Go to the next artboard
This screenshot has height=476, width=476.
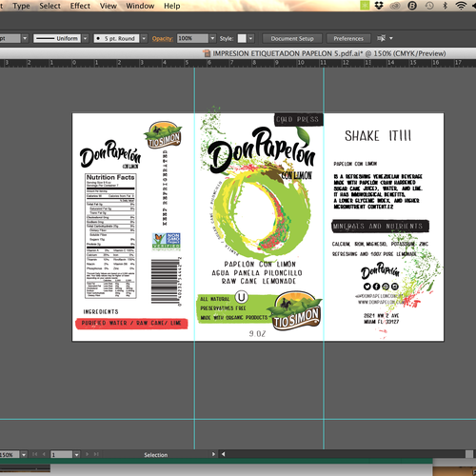pos(88,454)
